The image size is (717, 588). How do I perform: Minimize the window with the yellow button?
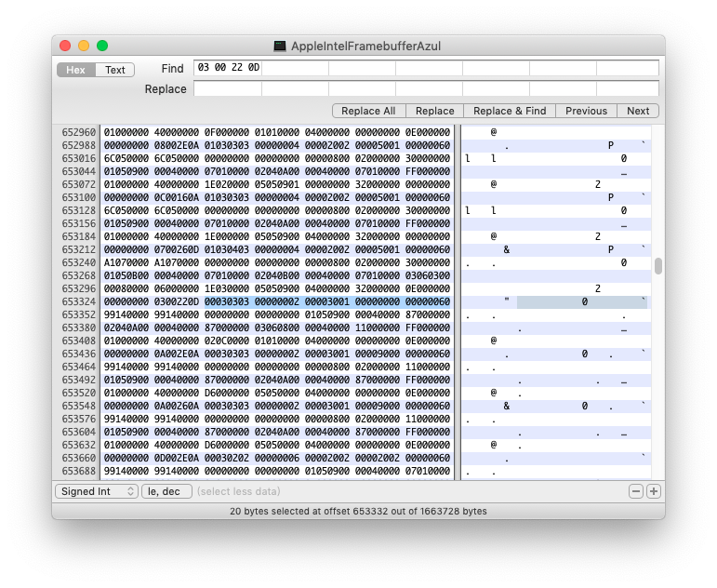[x=84, y=46]
